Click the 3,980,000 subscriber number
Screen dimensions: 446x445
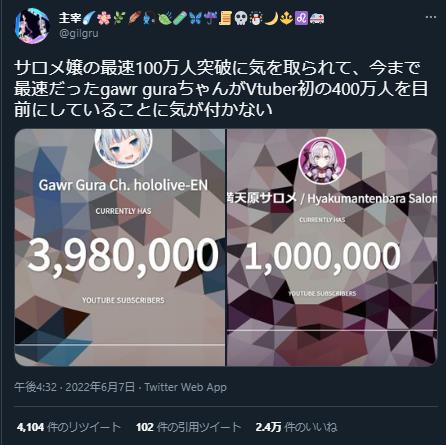pos(123,256)
